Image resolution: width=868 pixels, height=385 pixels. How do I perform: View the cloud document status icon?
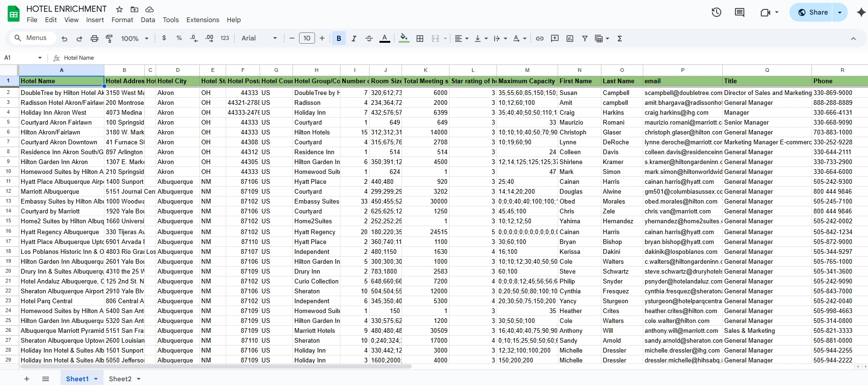pyautogui.click(x=150, y=9)
